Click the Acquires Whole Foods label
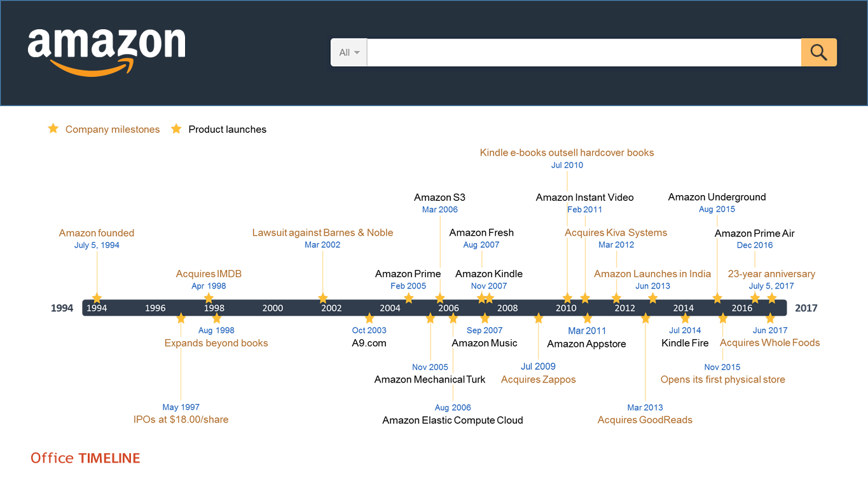868x488 pixels. (x=769, y=342)
